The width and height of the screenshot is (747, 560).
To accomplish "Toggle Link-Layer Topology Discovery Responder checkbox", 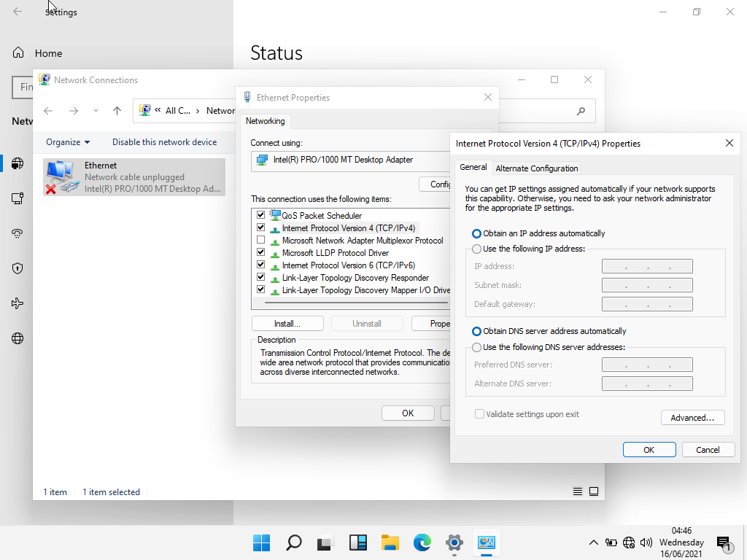I will (x=260, y=276).
